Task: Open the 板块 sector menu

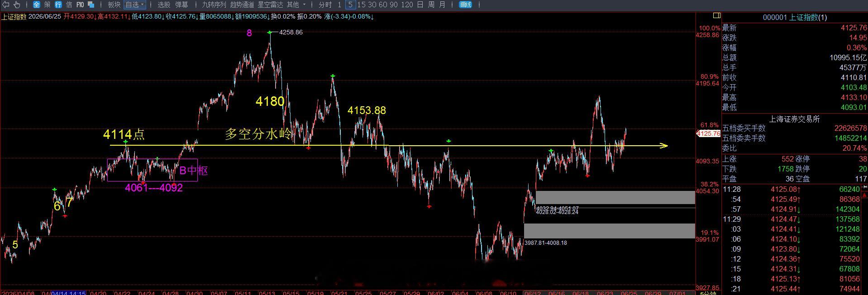Action: [114, 5]
